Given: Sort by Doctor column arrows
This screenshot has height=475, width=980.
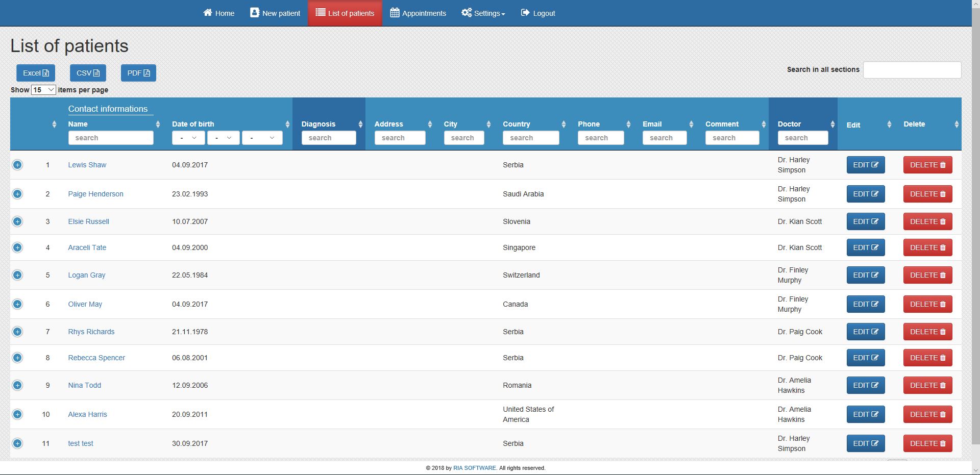Looking at the screenshot, I should coord(832,124).
